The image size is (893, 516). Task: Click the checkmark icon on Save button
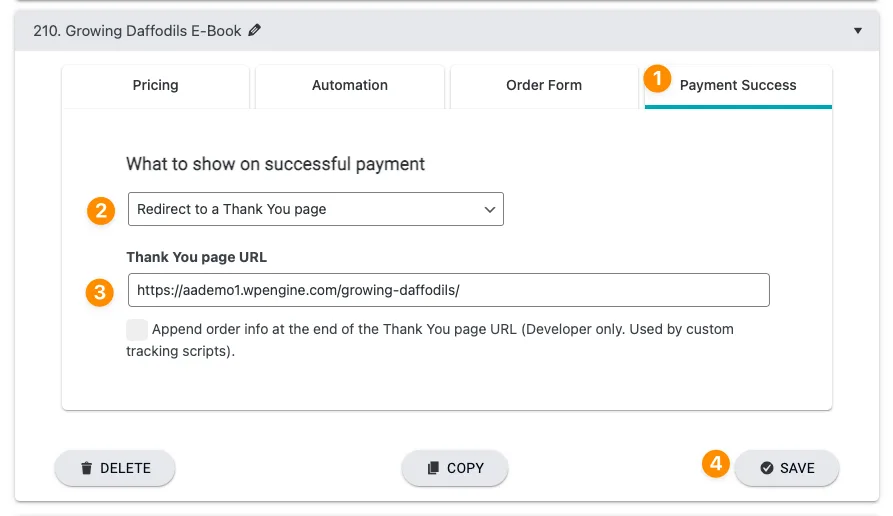pos(767,468)
